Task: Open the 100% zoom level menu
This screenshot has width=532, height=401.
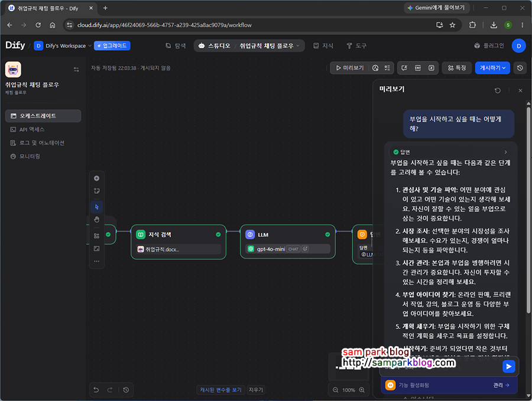Action: [x=348, y=390]
